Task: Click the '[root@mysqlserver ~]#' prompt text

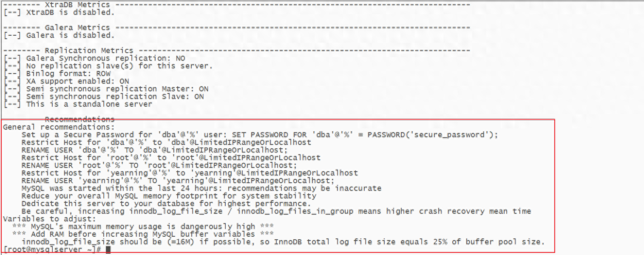Action: (52, 249)
